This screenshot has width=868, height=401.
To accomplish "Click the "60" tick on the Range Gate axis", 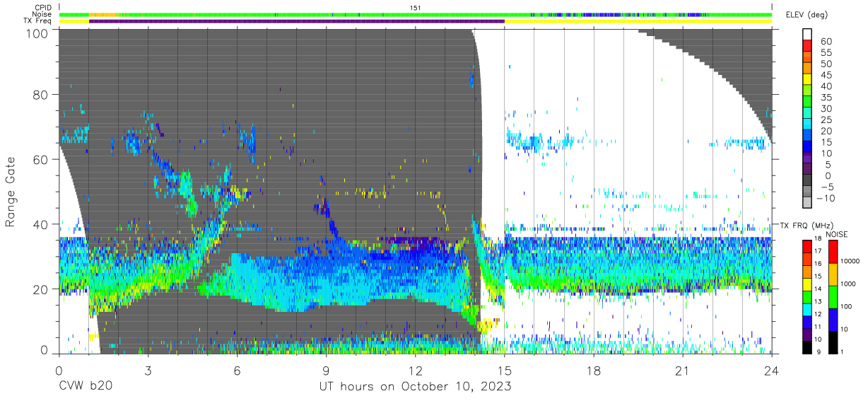I will click(x=40, y=160).
